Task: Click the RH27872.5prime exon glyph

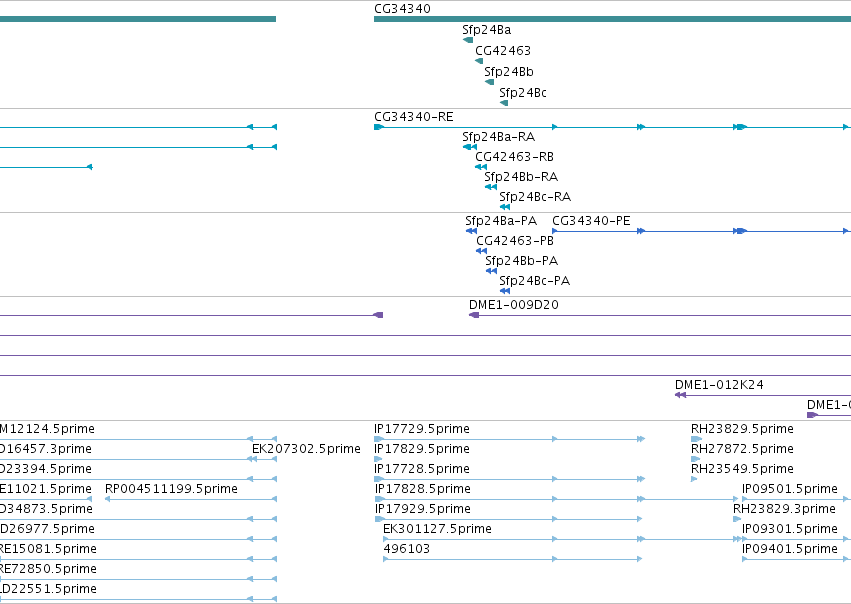Action: [x=695, y=459]
